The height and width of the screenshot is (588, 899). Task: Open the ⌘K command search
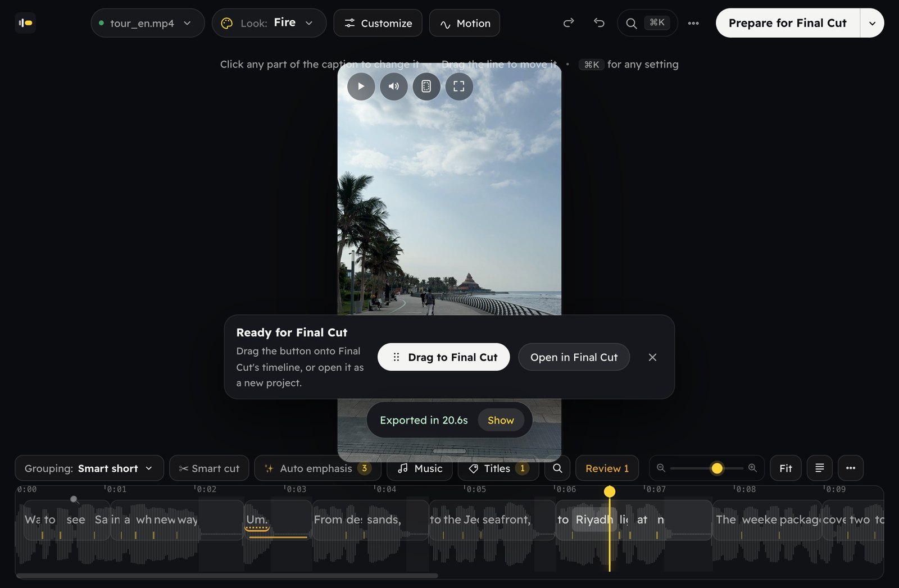coord(647,23)
